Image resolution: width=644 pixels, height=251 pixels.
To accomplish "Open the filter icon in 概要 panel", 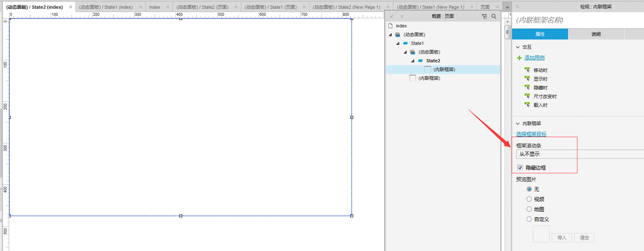I will point(484,17).
